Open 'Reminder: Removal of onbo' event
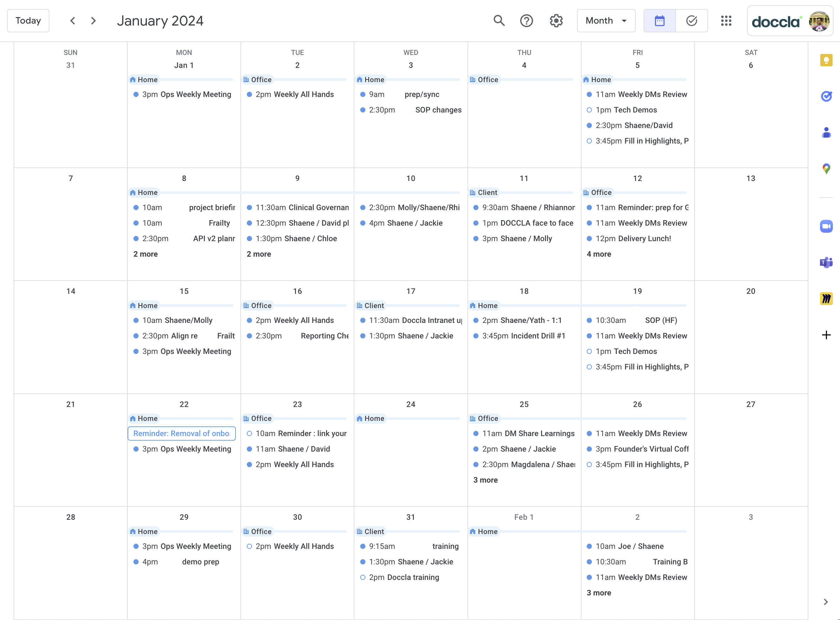840x620 pixels. (182, 433)
